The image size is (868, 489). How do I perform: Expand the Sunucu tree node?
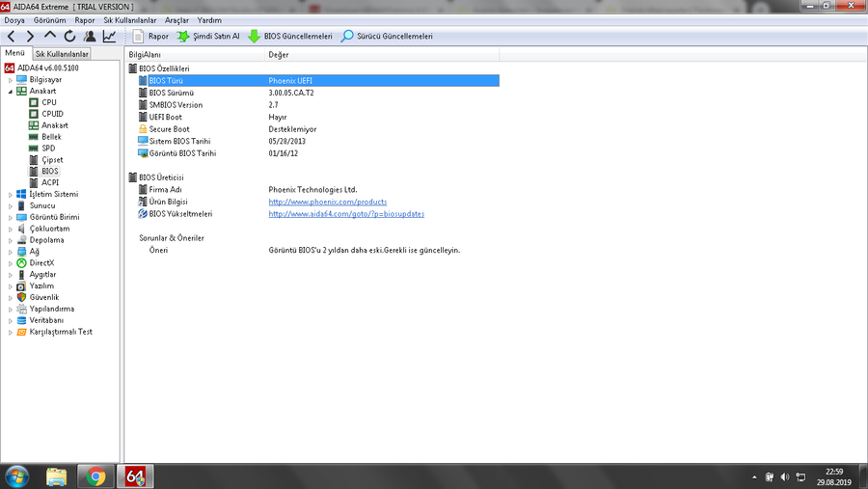coord(10,206)
